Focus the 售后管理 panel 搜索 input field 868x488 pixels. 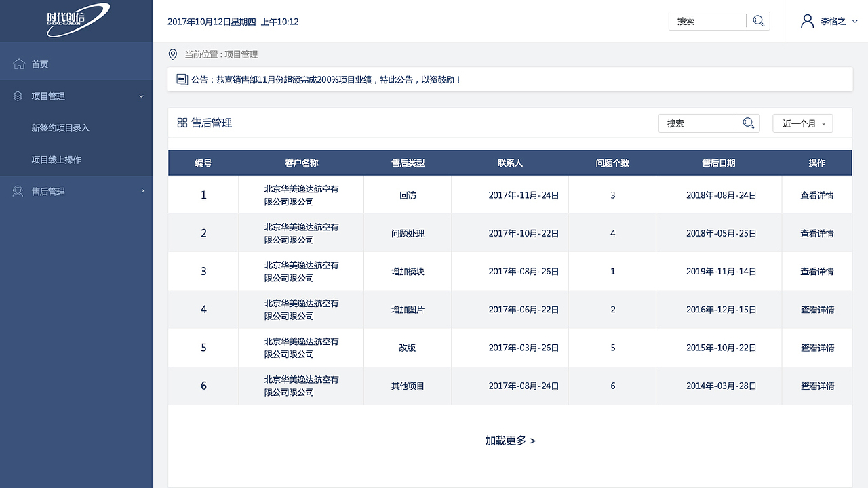click(x=697, y=123)
